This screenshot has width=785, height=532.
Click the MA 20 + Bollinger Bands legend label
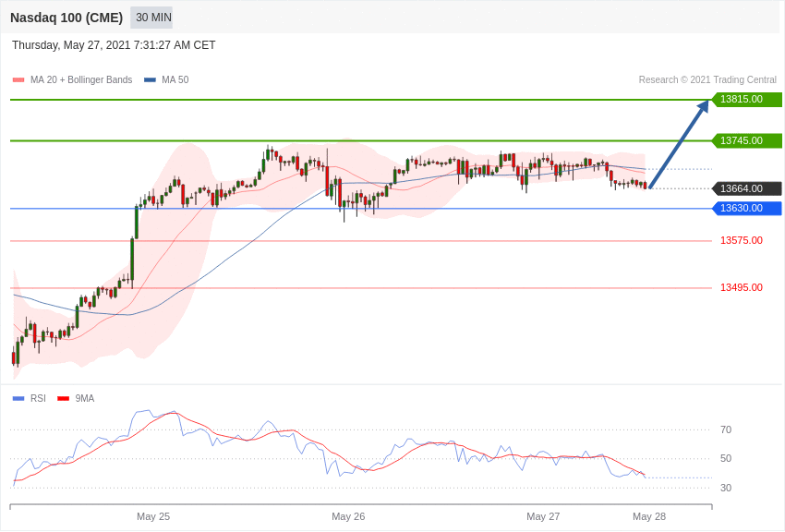point(81,79)
